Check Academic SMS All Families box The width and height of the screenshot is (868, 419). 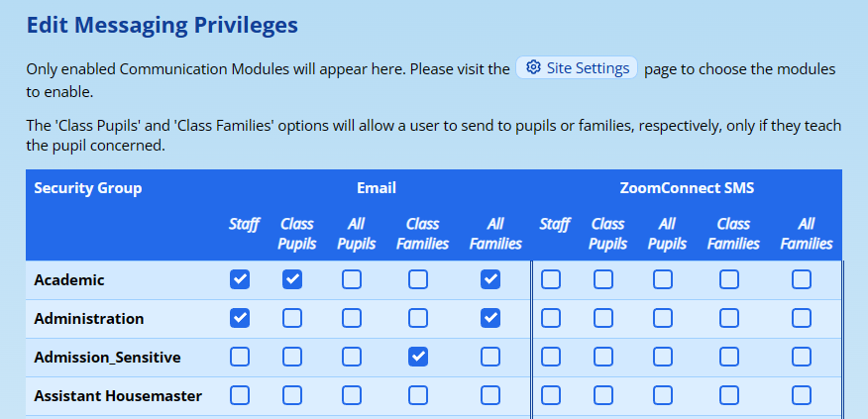[x=802, y=279]
